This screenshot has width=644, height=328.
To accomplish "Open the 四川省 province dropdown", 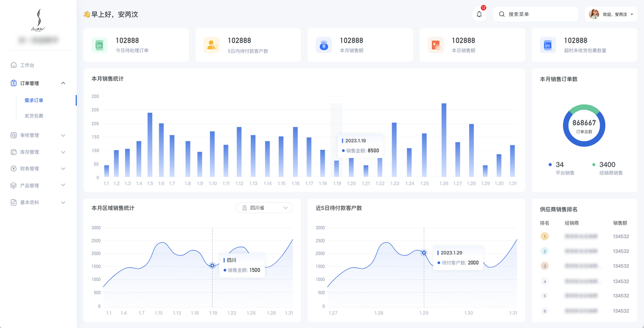I will tap(265, 208).
